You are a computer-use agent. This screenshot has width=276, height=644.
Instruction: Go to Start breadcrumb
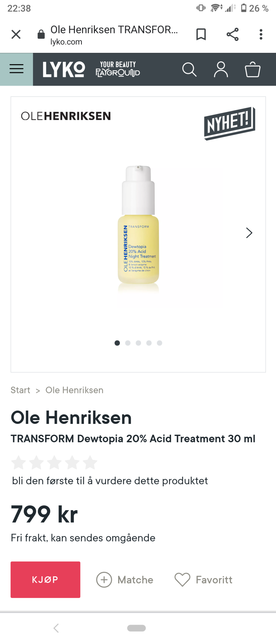(x=20, y=390)
